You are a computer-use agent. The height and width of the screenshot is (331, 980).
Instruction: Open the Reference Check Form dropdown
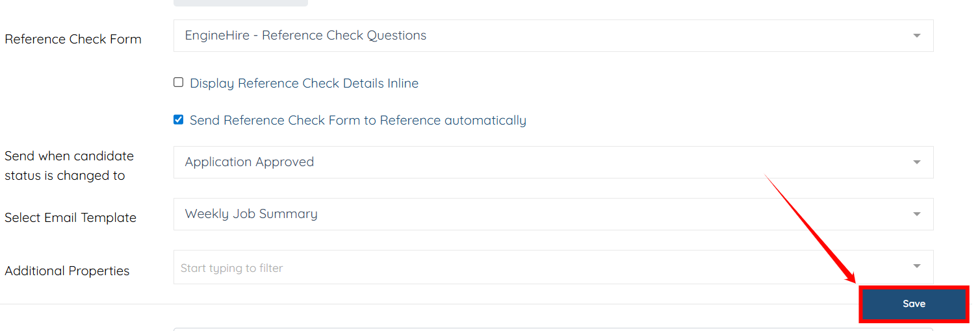552,36
